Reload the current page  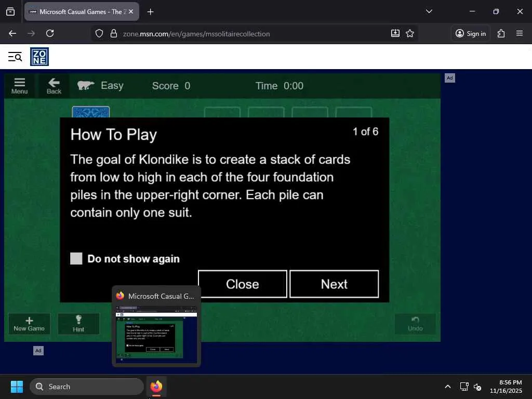coord(50,33)
